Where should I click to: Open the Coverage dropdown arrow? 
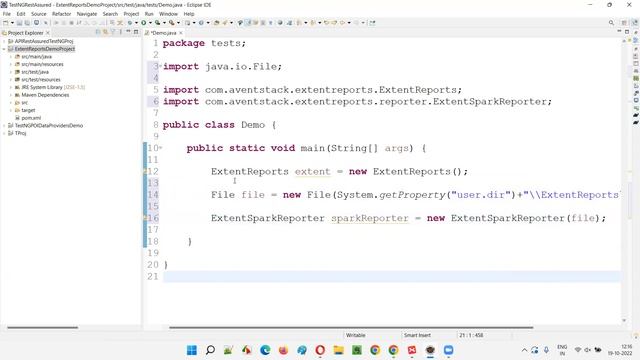point(164,23)
